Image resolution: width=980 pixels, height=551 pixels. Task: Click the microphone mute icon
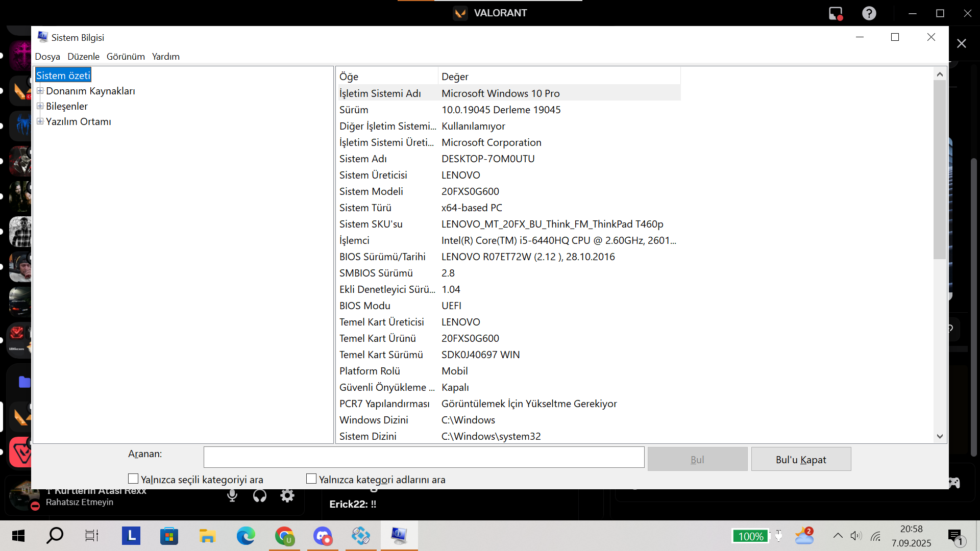tap(232, 495)
